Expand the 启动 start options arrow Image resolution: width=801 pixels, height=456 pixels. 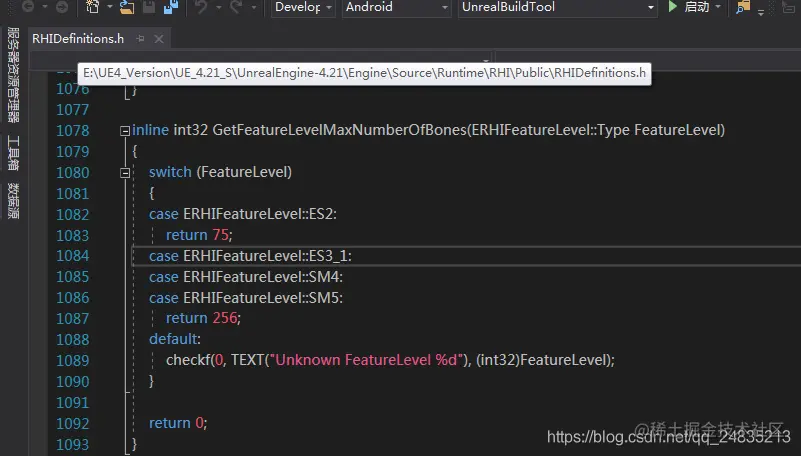tap(718, 7)
